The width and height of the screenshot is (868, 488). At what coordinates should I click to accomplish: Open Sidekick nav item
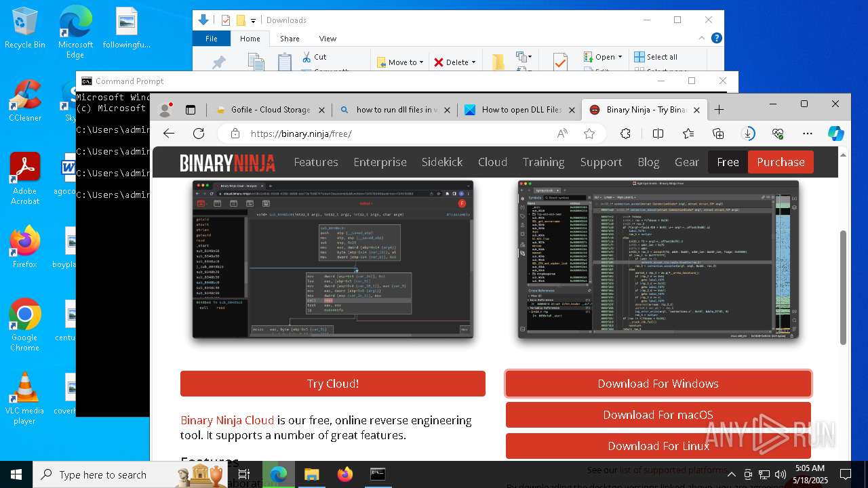click(x=442, y=162)
